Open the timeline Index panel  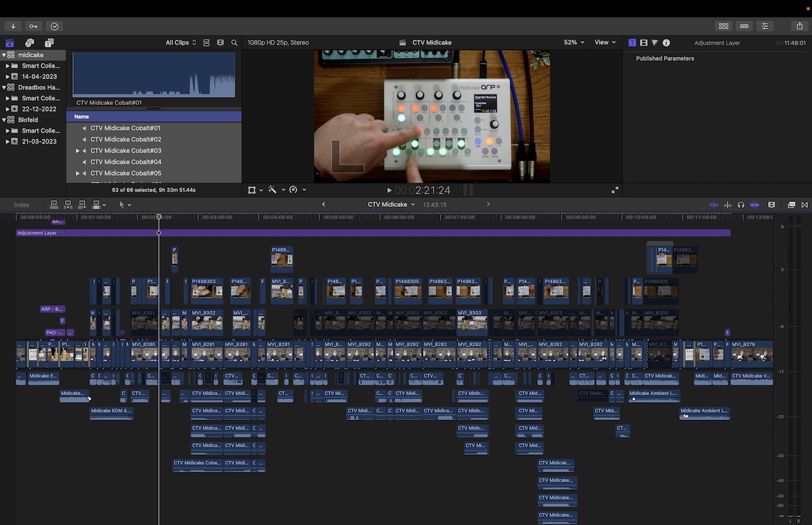coord(22,204)
